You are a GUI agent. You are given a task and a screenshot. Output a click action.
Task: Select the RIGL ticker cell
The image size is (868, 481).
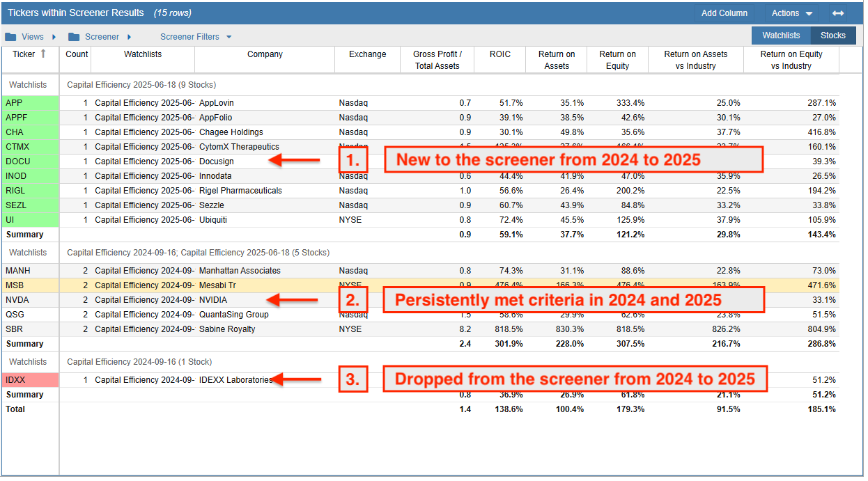pos(31,191)
